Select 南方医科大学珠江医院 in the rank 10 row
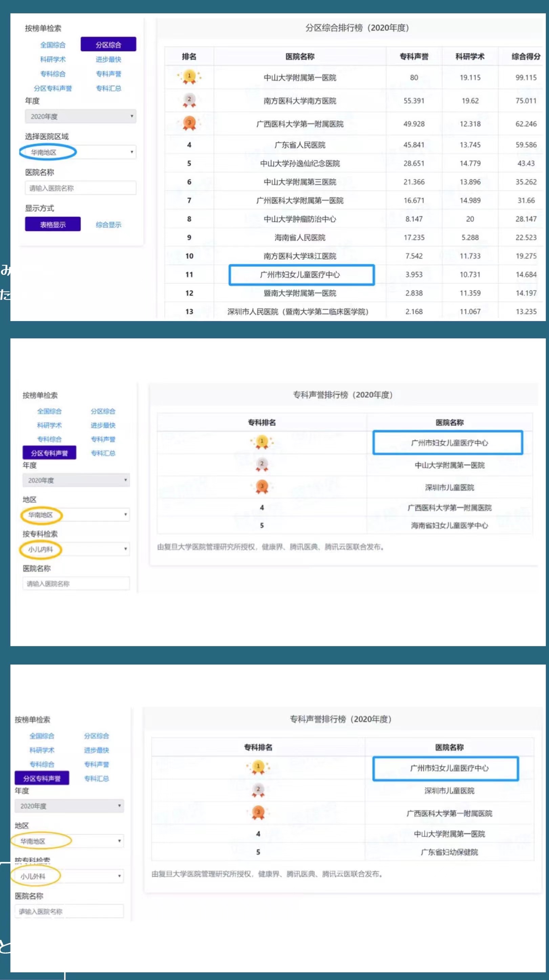The height and width of the screenshot is (980, 549). coord(300,255)
